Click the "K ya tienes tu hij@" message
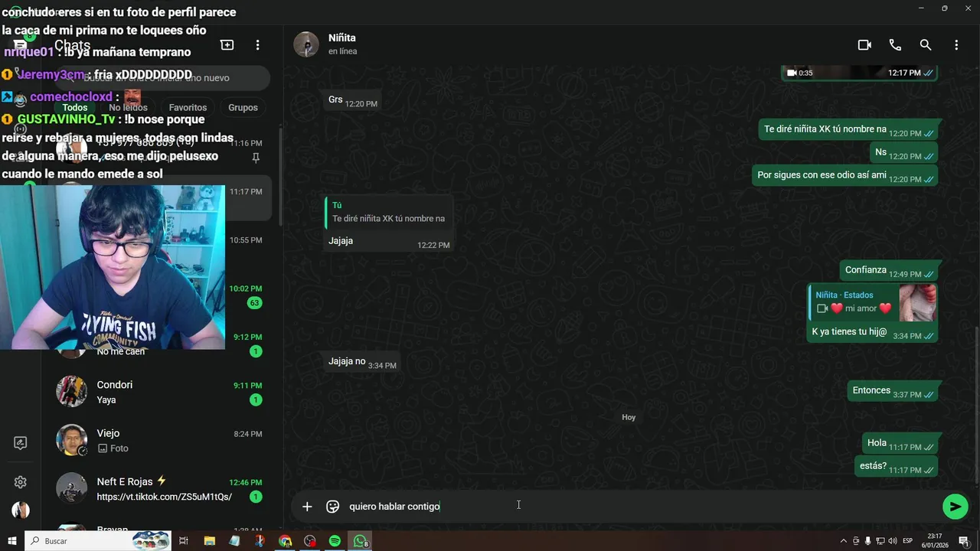980x551 pixels. pos(872,332)
